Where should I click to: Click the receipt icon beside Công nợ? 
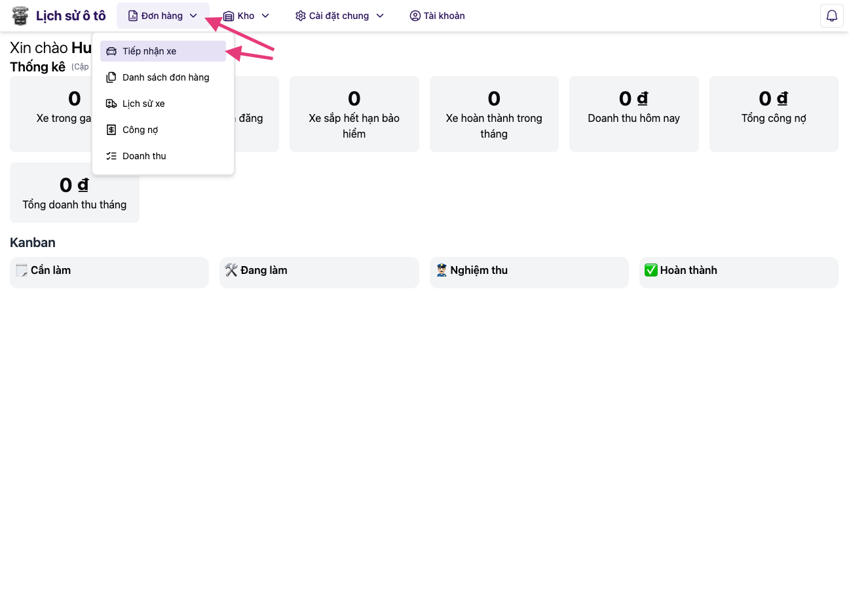(111, 130)
